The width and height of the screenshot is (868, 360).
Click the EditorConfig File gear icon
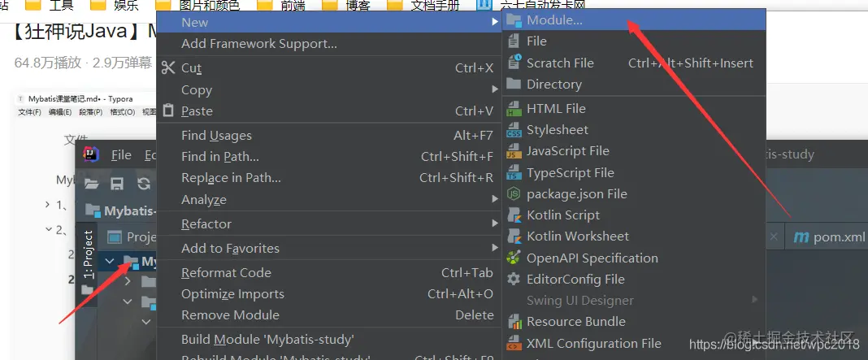coord(514,279)
